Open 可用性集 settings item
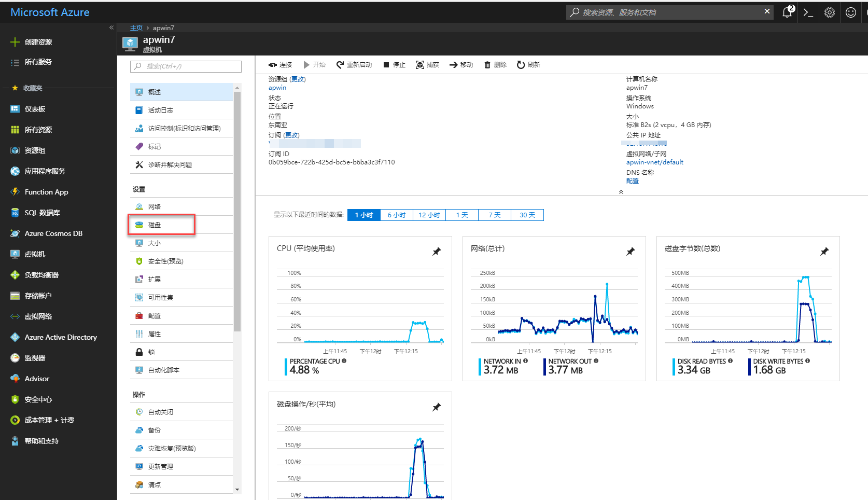The image size is (868, 500). point(181,297)
